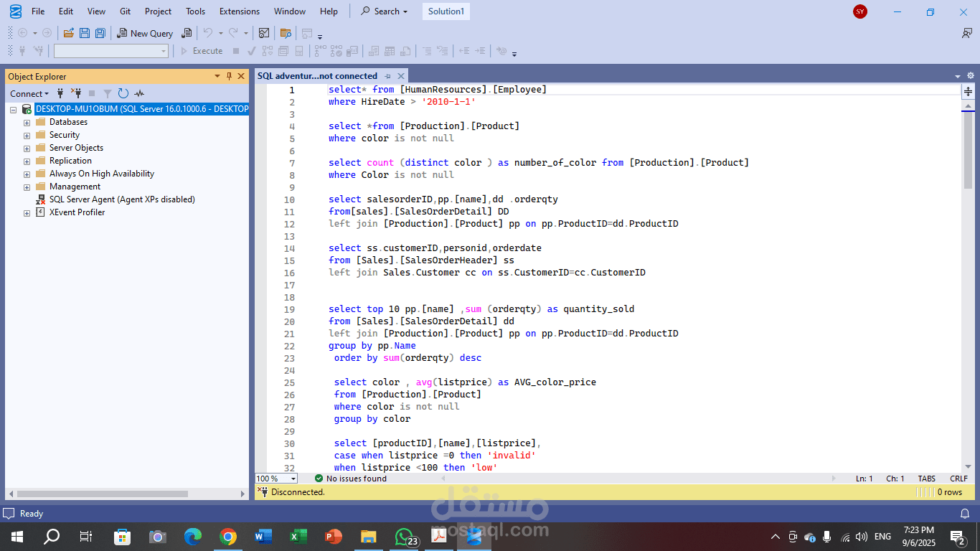The height and width of the screenshot is (551, 980).
Task: Open Excel from the taskbar
Action: (298, 537)
